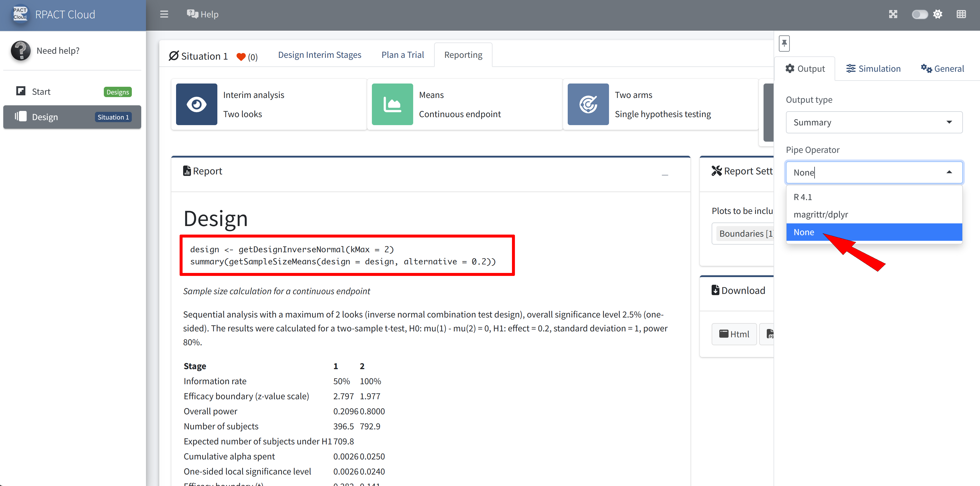980x486 pixels.
Task: Collapse the Report panel with minus
Action: click(x=665, y=175)
